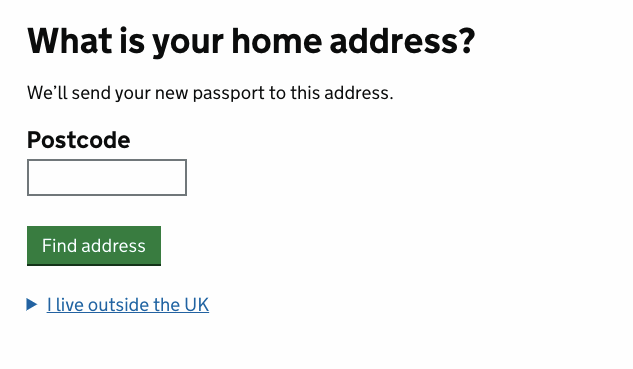This screenshot has height=369, width=633.
Task: Click the Postcode text input box
Action: (x=107, y=177)
